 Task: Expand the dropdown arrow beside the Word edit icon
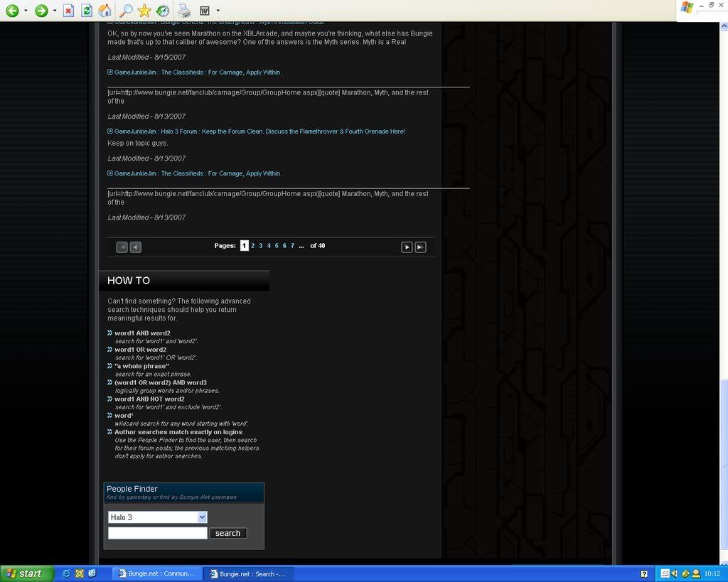point(218,11)
